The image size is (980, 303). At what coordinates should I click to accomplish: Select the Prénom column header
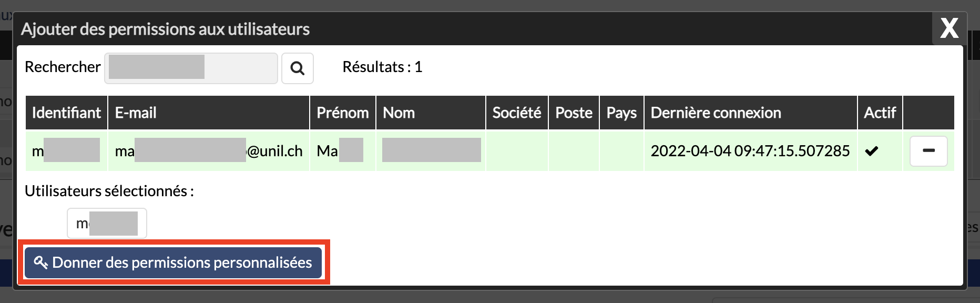342,113
